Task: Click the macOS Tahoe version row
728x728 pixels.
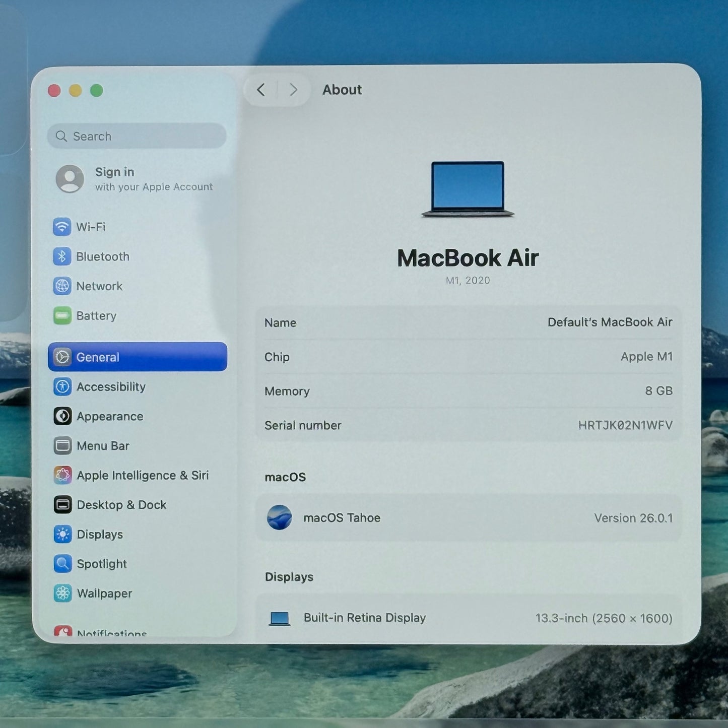Action: (x=469, y=518)
